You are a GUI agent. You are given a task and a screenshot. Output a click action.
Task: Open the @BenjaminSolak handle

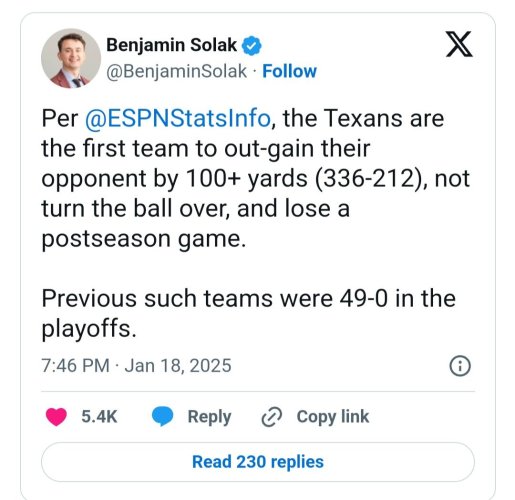[177, 71]
